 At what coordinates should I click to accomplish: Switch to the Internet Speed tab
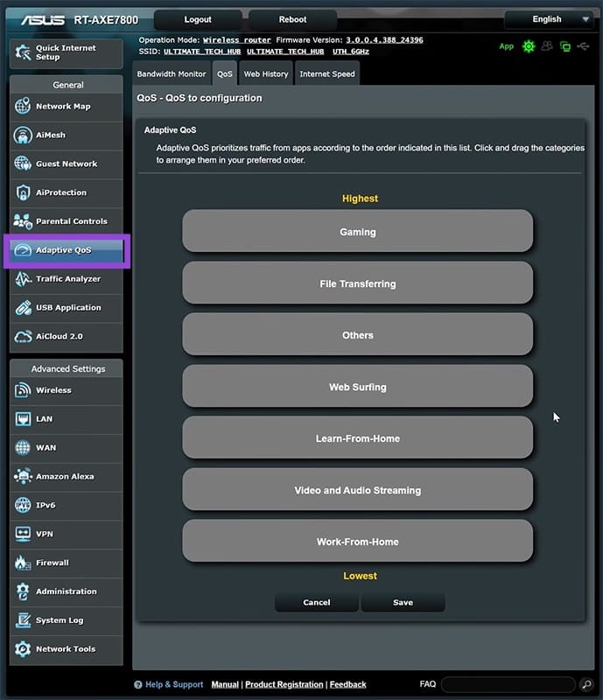327,74
